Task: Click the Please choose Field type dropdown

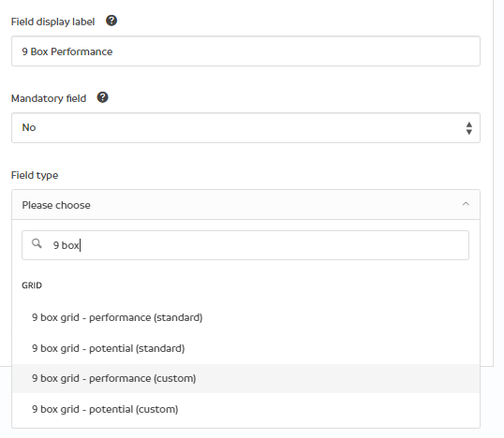Action: (x=245, y=205)
